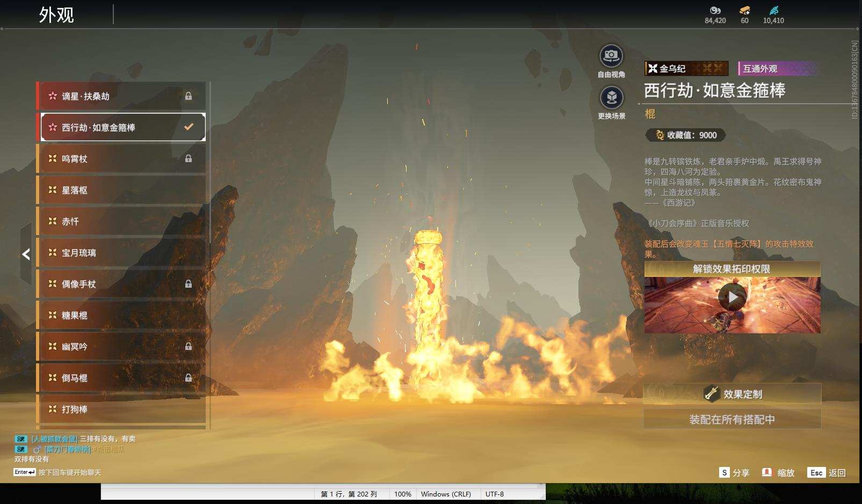Click the S key icon beside 分享

[725, 472]
